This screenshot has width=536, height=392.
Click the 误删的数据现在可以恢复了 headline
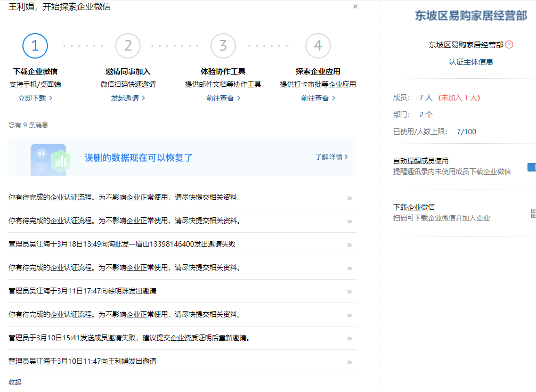pos(139,158)
